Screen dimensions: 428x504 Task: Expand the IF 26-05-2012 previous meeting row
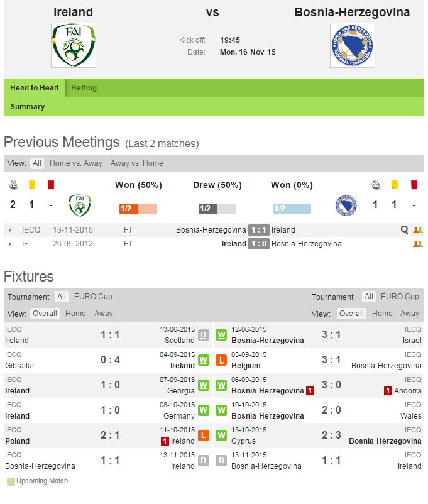click(x=10, y=244)
